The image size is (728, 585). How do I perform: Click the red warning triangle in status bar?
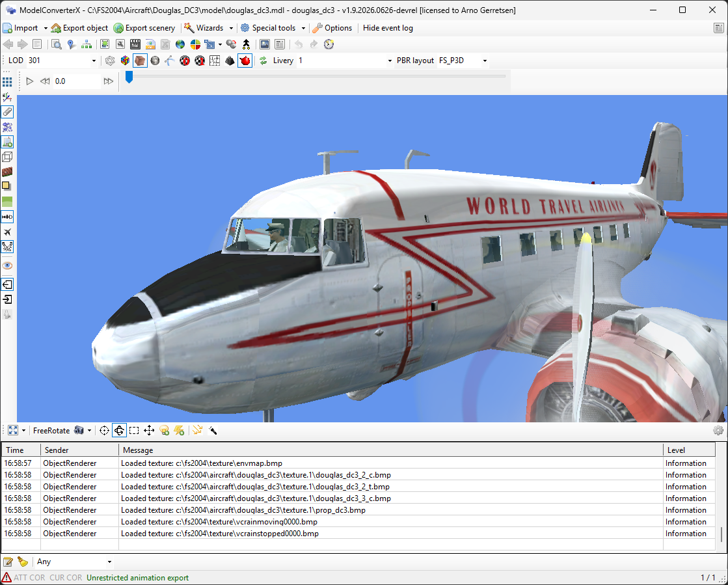[x=7, y=578]
